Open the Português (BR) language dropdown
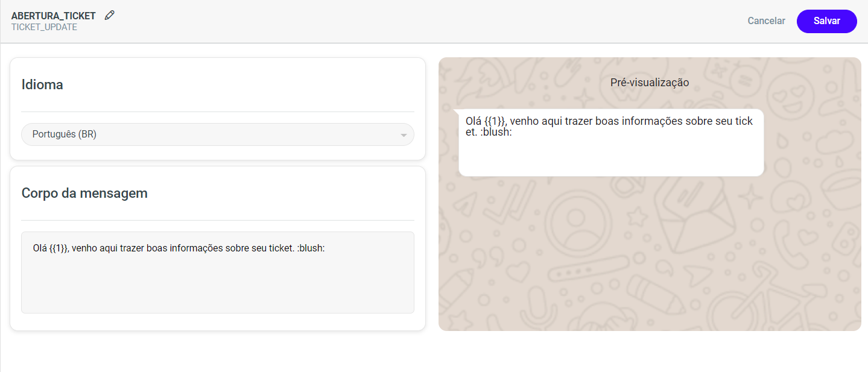Screen dimensions: 868x372 218,134
